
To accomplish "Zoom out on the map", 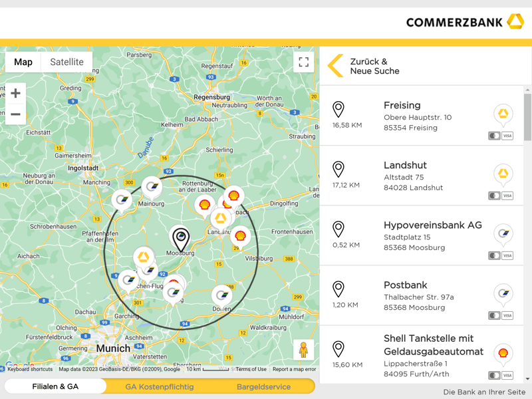I will pyautogui.click(x=15, y=114).
